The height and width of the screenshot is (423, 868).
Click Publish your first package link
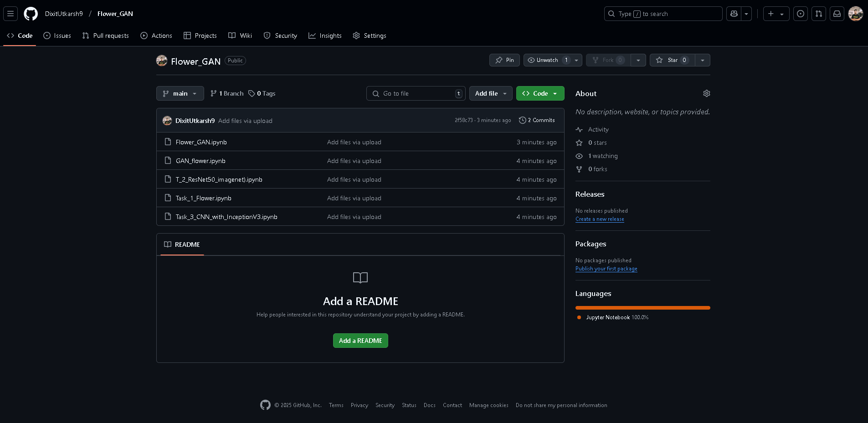pos(606,269)
